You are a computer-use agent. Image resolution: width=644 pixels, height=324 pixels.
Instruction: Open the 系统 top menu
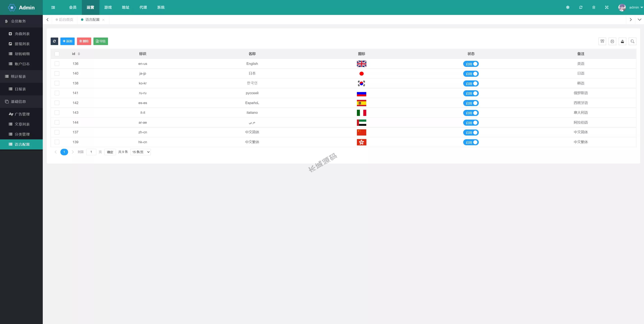click(161, 8)
